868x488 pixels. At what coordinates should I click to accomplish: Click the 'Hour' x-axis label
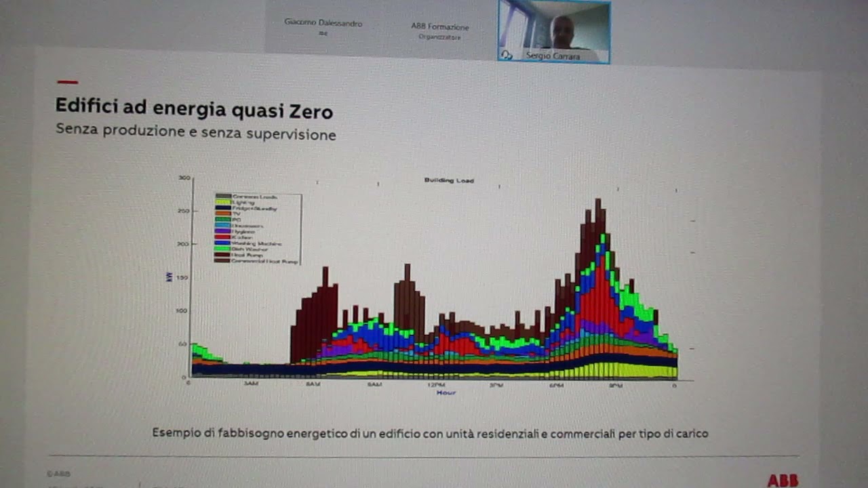[x=446, y=392]
